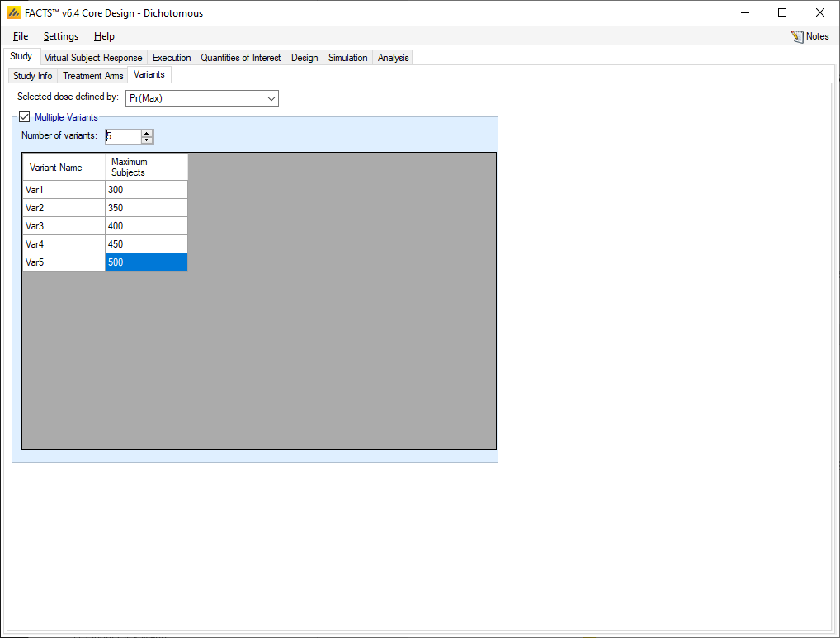Open the Notes panel icon
840x638 pixels.
[x=797, y=36]
